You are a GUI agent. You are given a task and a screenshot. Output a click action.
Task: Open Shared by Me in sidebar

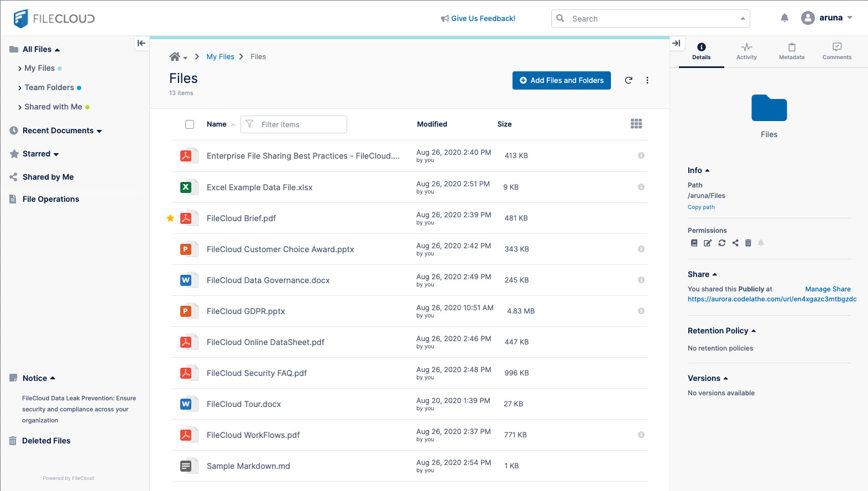click(48, 177)
